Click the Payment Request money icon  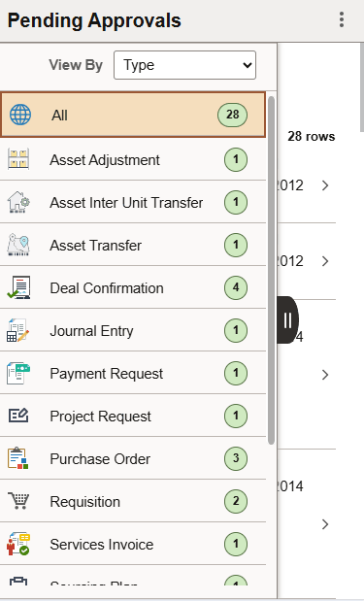point(18,373)
